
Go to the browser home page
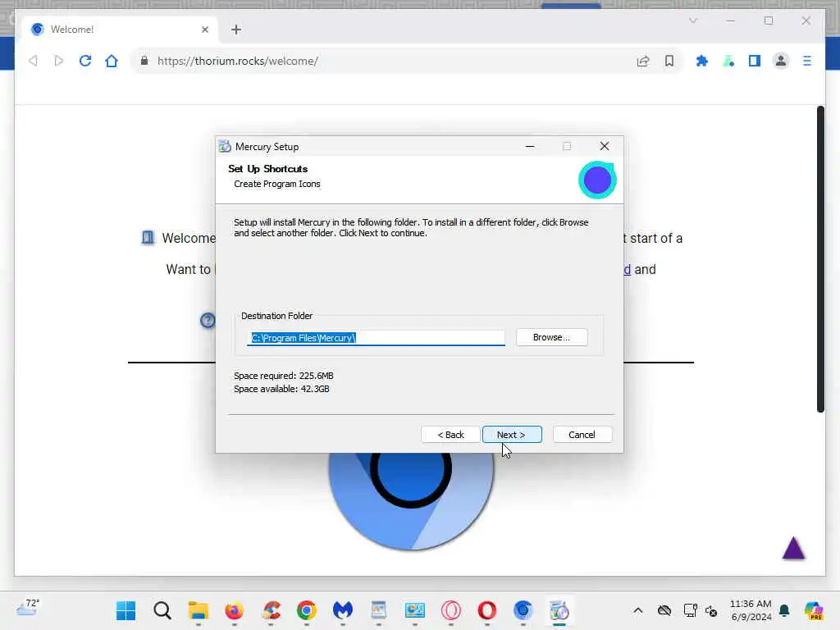[112, 61]
